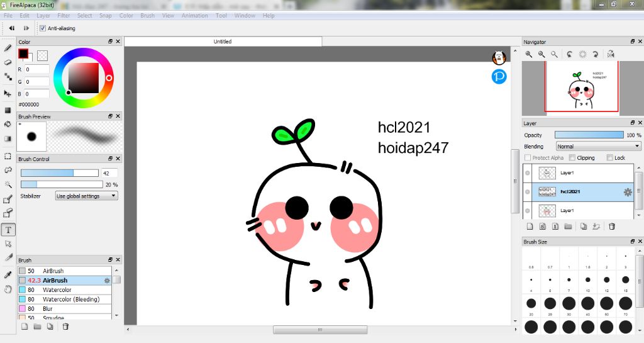Select hcl2021 text layer row
This screenshot has width=644, height=343.
pos(579,192)
